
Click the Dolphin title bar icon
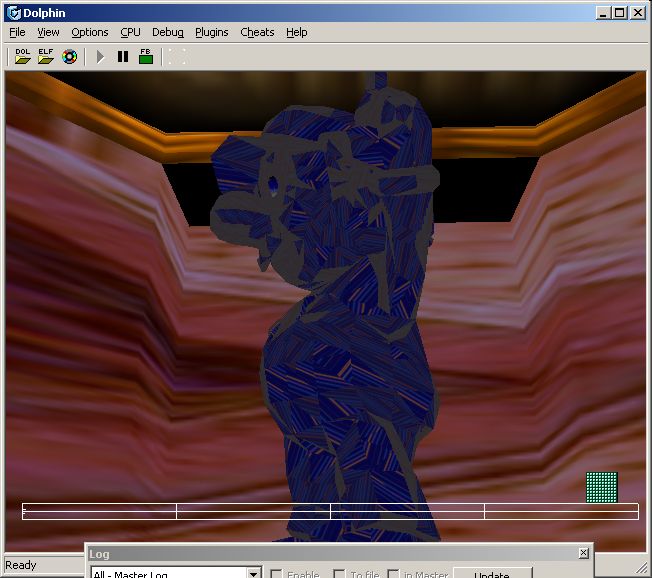pyautogui.click(x=14, y=13)
